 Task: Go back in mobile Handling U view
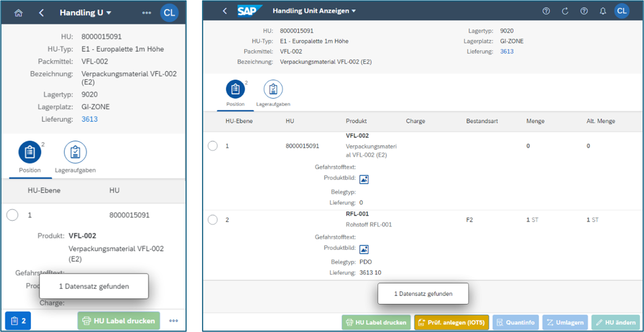[41, 13]
